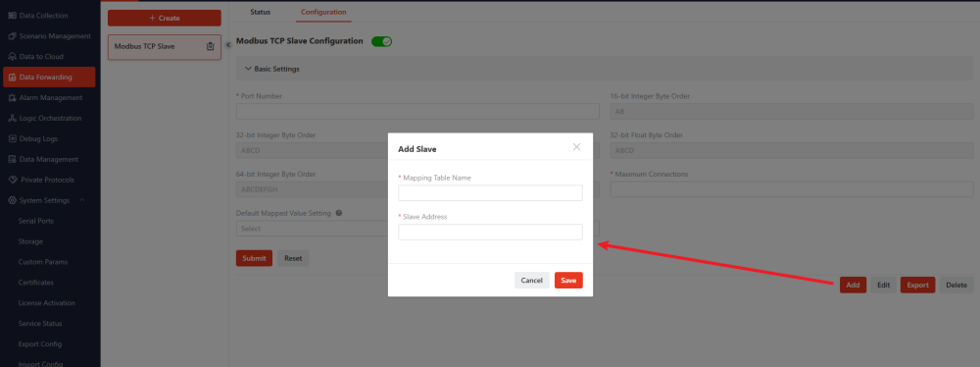Click the Data Collection sidebar icon
The width and height of the screenshot is (980, 367).
(x=13, y=15)
